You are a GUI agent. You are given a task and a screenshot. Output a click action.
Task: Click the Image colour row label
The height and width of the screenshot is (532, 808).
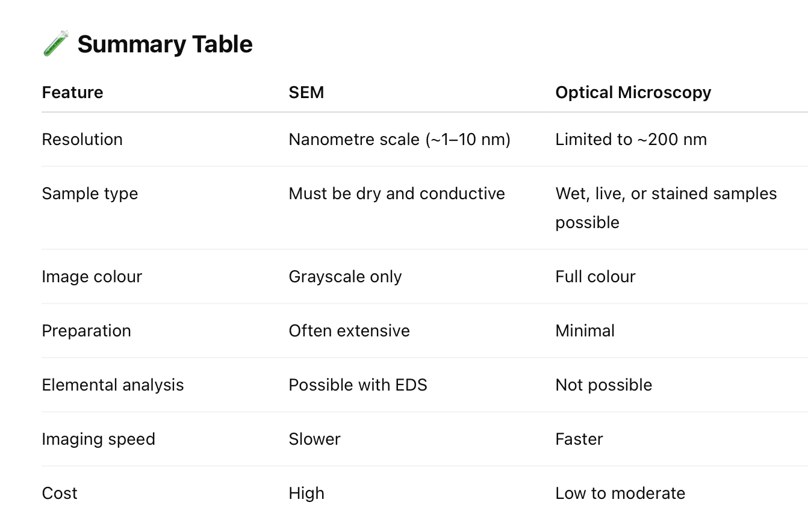(x=92, y=277)
